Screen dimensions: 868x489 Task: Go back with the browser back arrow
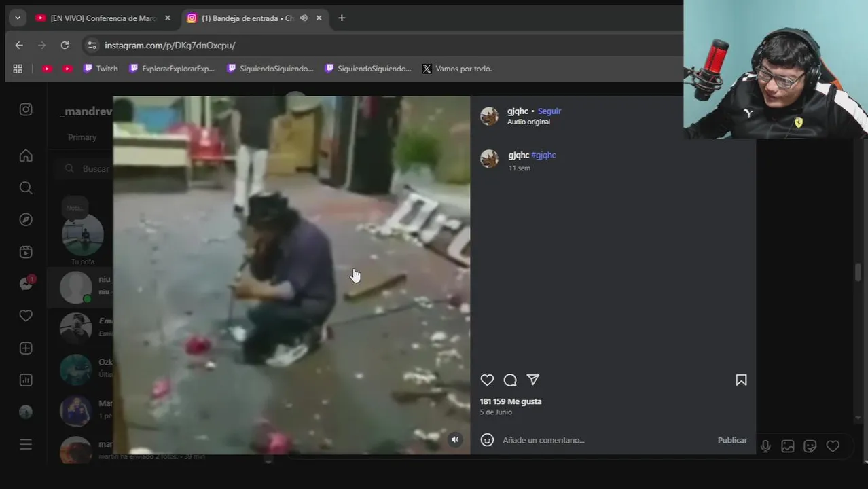point(19,46)
